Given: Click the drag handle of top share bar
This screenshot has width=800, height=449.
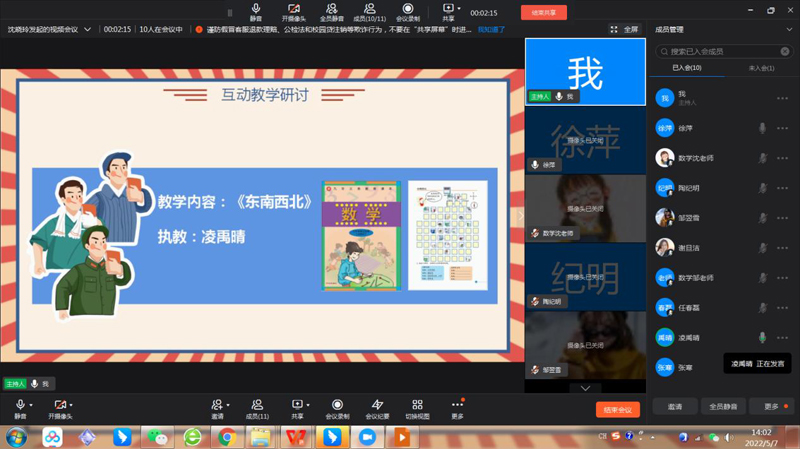Looking at the screenshot, I should pos(230,13).
